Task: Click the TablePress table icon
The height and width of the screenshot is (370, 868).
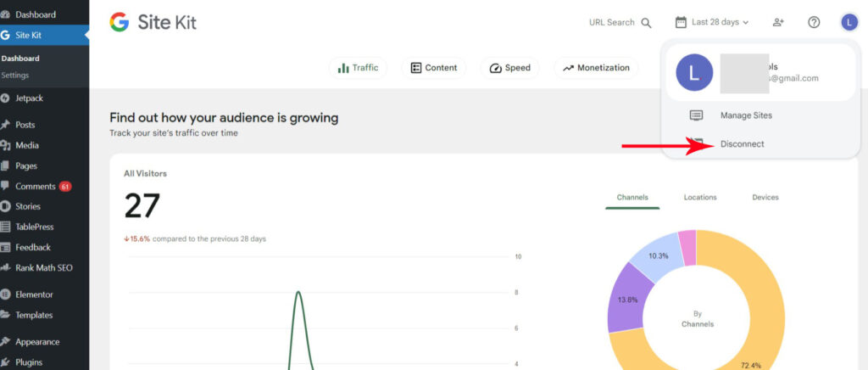Action: (x=6, y=227)
